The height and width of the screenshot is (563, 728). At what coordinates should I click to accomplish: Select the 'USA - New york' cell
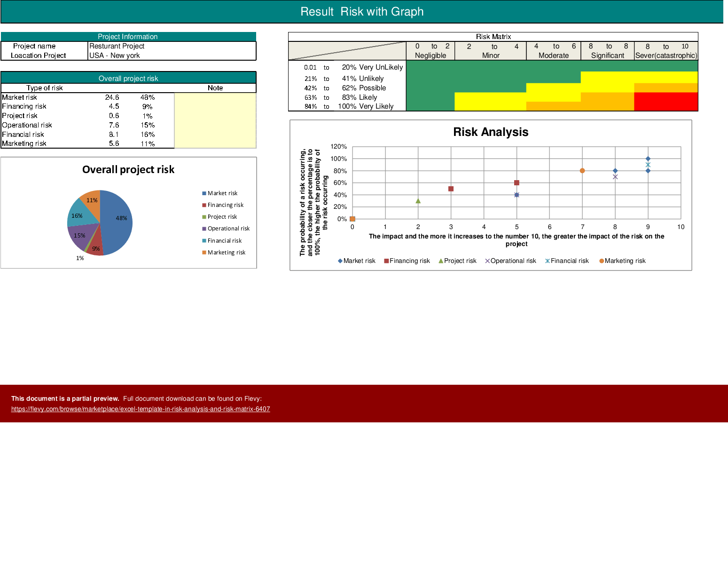(172, 56)
